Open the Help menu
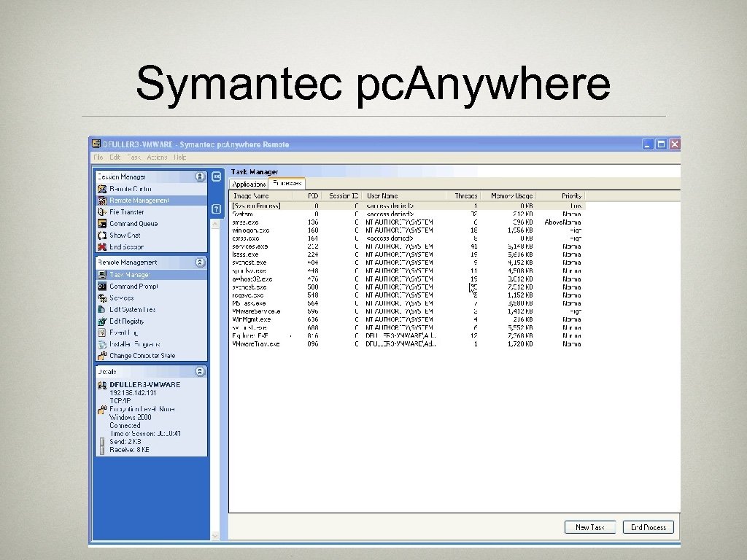Viewport: 747px width, 560px height. pyautogui.click(x=180, y=157)
